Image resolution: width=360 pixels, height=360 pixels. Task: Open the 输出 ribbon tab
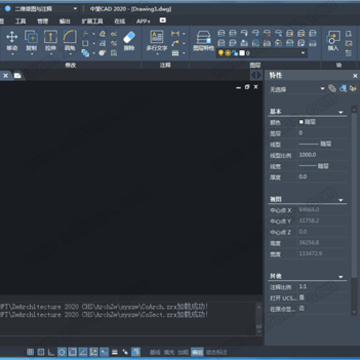pos(65,21)
